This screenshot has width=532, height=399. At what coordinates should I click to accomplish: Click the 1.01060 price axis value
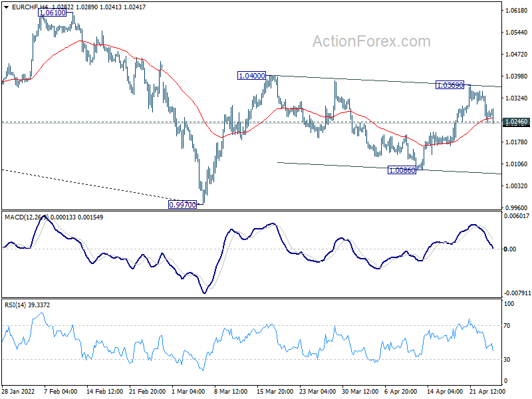click(517, 164)
